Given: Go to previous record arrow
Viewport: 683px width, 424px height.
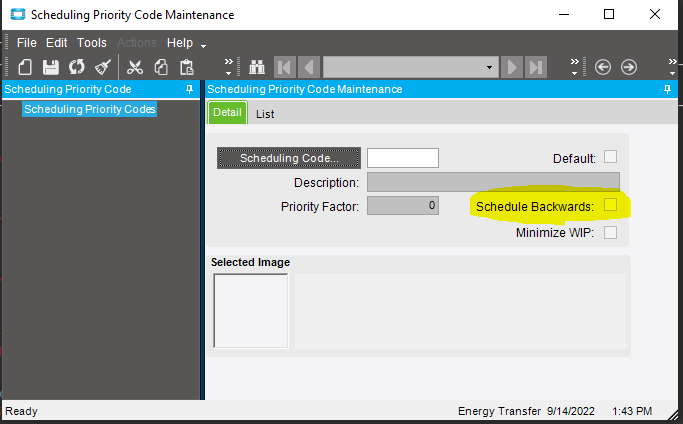Looking at the screenshot, I should [x=309, y=67].
